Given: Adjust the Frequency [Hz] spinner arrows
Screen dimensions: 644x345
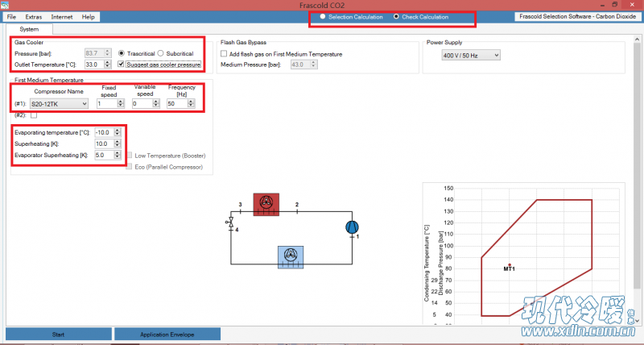Looking at the screenshot, I should coord(191,104).
